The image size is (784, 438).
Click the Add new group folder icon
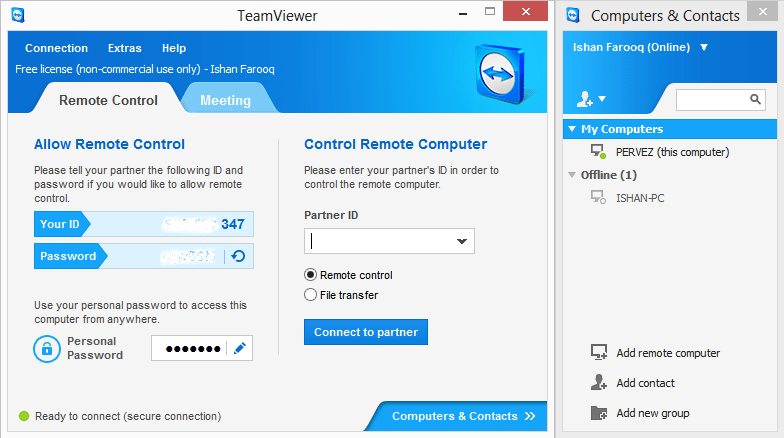[598, 413]
